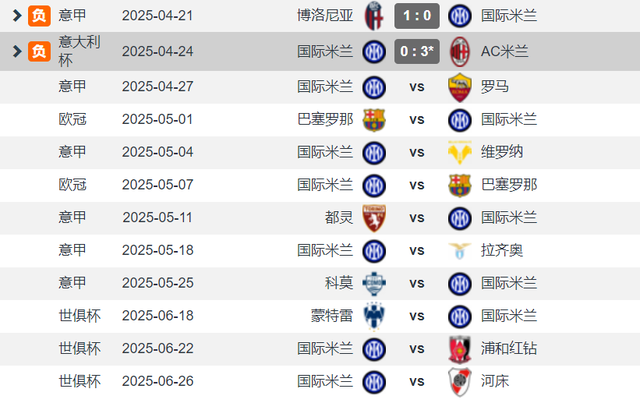Open the 1 : 0 score box
The image size is (640, 403).
(x=417, y=16)
